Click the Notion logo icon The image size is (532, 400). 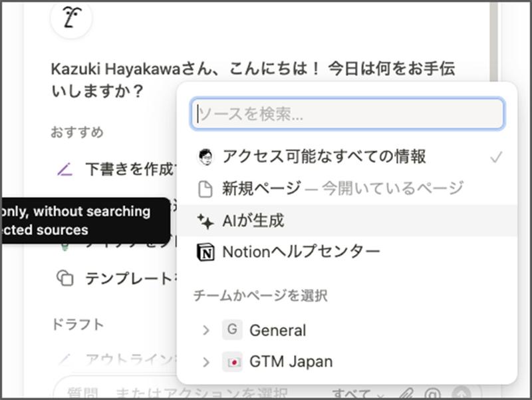pos(205,252)
